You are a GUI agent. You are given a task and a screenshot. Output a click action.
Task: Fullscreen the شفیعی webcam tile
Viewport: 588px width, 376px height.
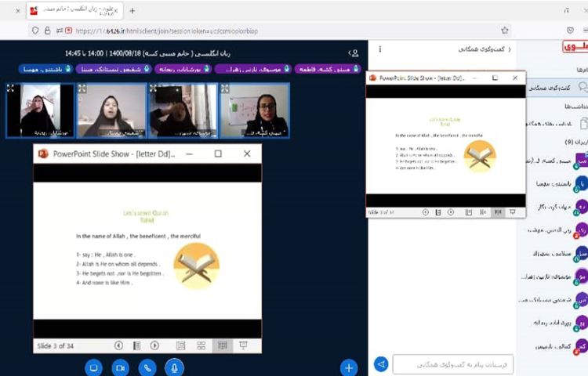pos(82,89)
